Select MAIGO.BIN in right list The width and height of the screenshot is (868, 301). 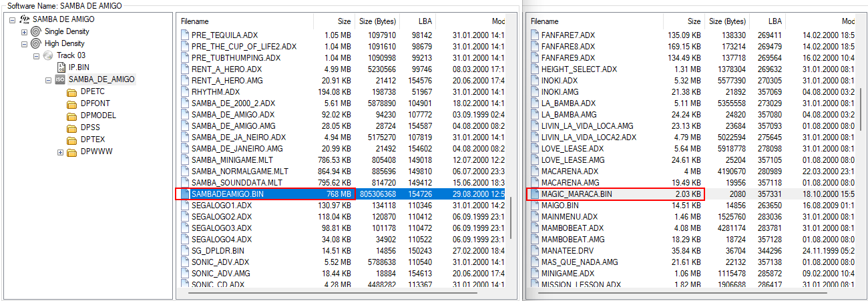[x=694, y=205]
